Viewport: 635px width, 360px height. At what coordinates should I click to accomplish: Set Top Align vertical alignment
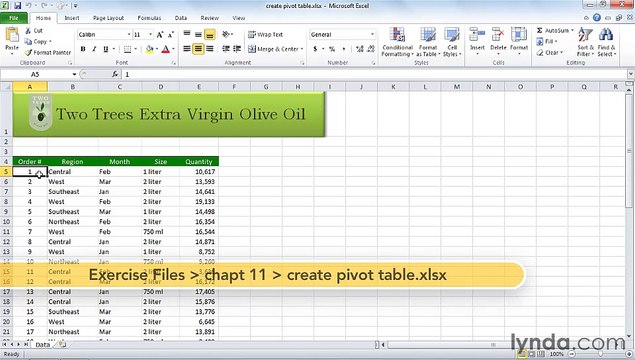187,34
